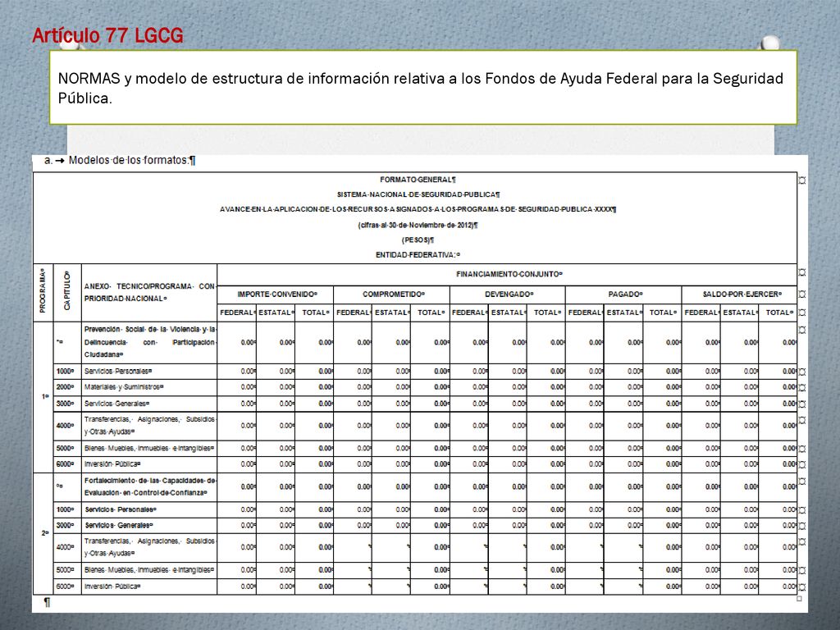Click 'FEDERAL' subheader under IMPORTE CONVENIDO

coord(236,313)
